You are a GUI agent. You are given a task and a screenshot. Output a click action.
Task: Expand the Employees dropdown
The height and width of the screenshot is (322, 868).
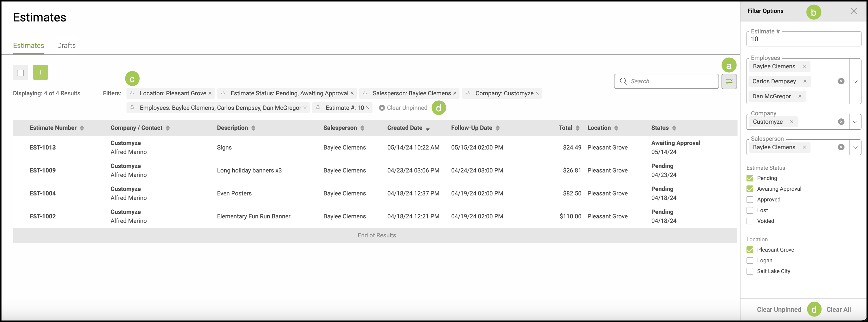click(855, 81)
